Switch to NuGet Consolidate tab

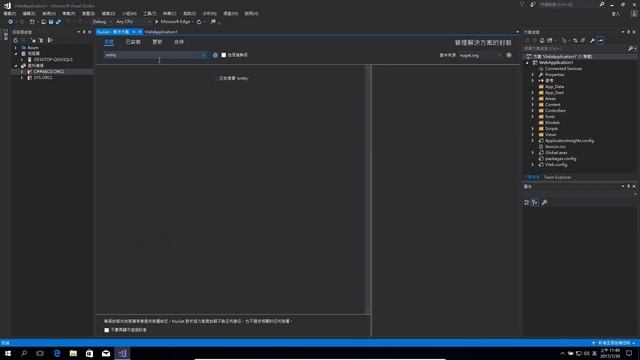pyautogui.click(x=179, y=42)
